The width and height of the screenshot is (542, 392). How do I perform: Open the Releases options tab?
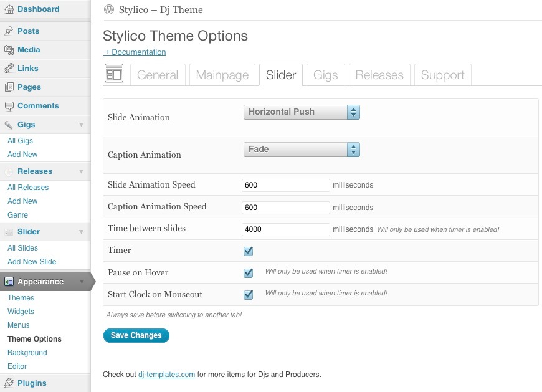tap(379, 75)
